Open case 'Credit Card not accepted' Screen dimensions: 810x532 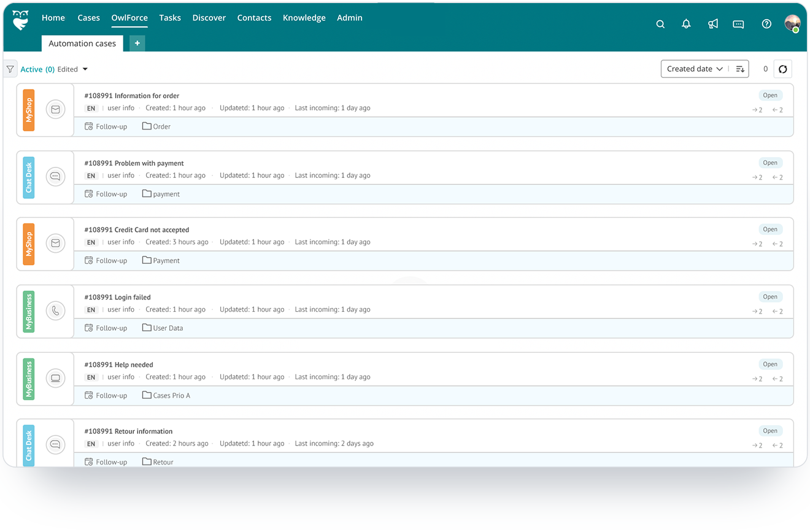click(152, 229)
